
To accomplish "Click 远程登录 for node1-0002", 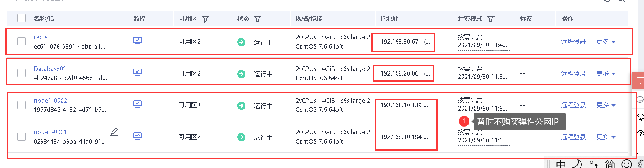I will 573,105.
